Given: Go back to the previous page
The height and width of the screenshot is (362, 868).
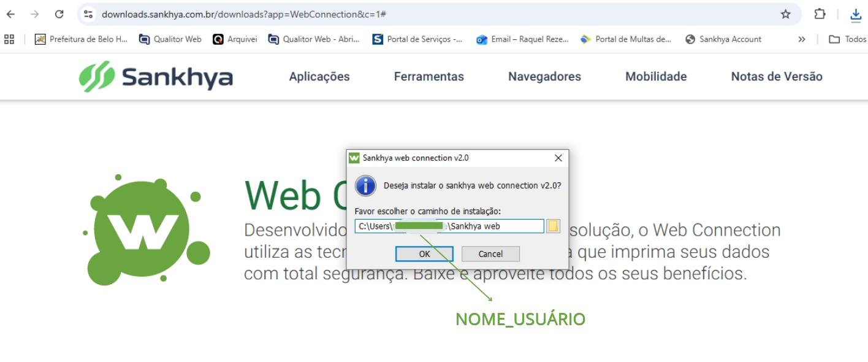Looking at the screenshot, I should coord(10,14).
